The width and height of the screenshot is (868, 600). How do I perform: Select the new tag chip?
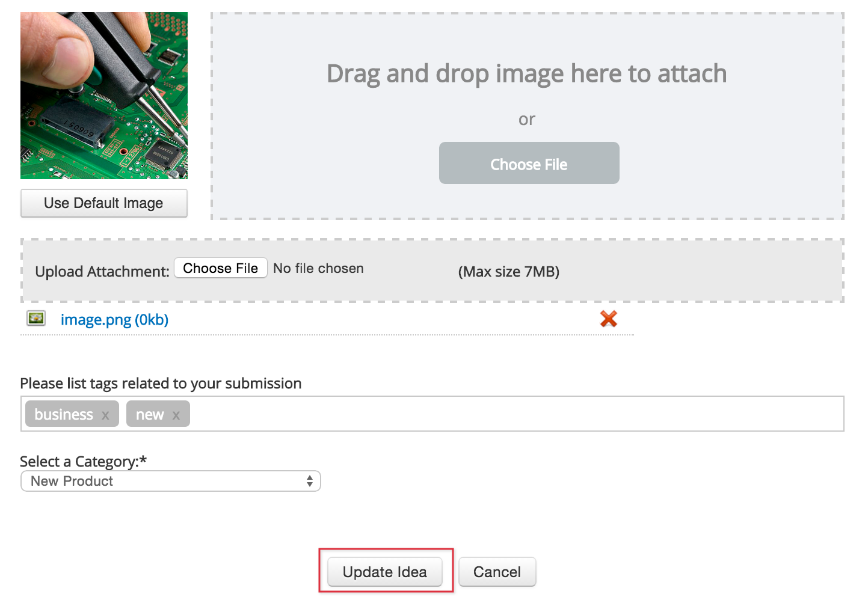150,414
